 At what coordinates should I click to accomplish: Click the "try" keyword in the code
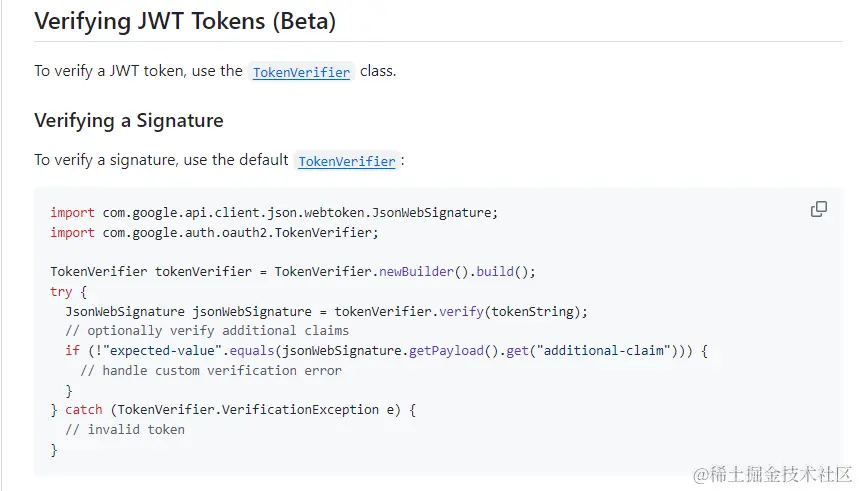61,291
